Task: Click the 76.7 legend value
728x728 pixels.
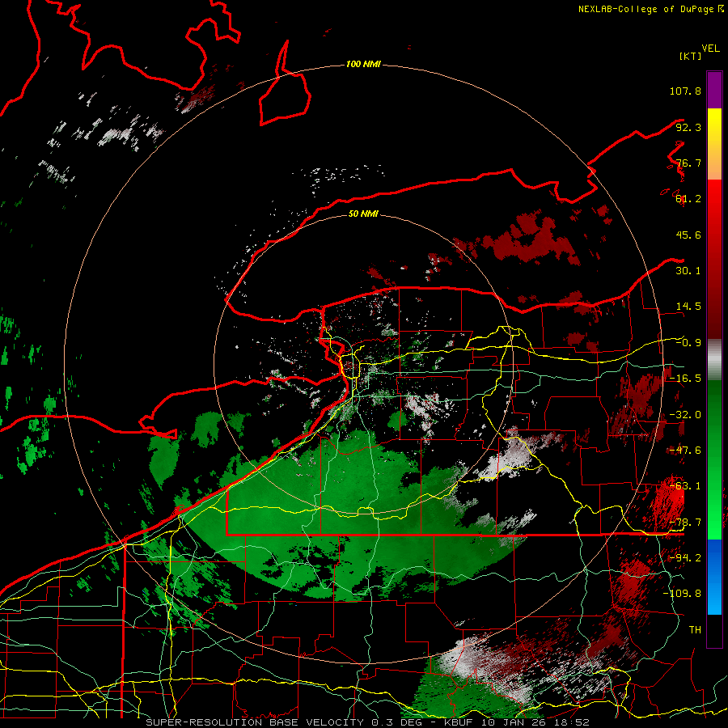Action: [688, 163]
